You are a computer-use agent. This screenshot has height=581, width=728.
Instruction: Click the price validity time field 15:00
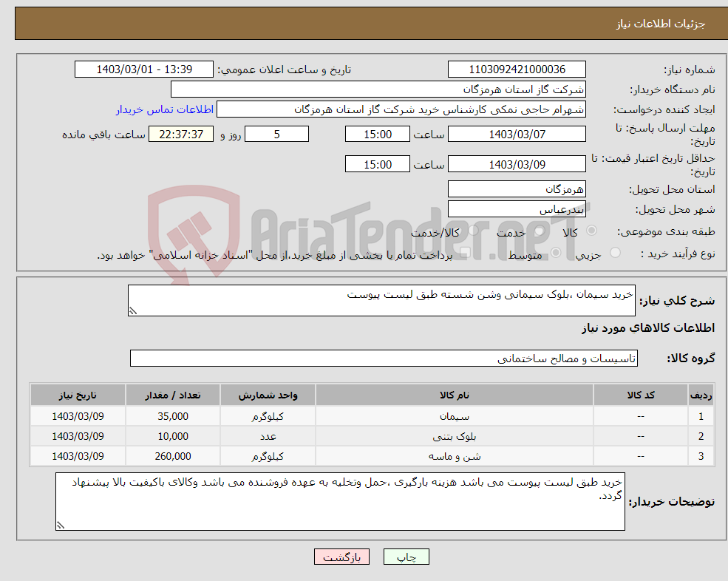378,164
